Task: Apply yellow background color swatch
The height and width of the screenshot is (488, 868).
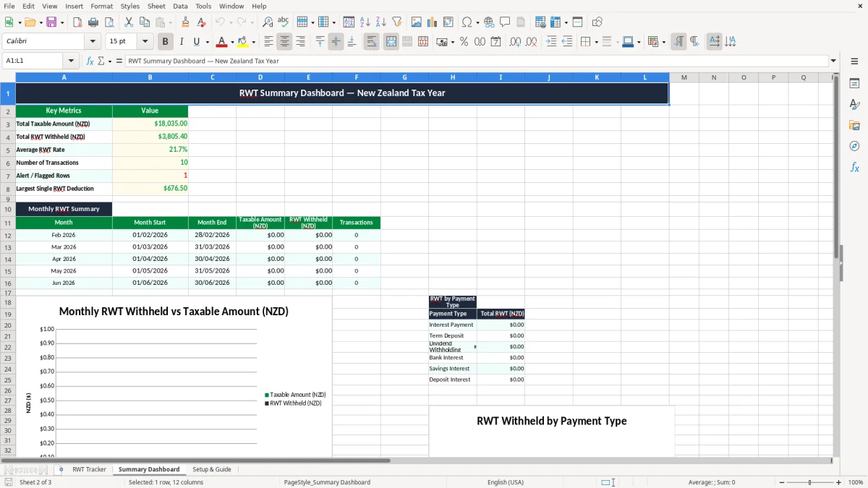Action: pos(243,42)
